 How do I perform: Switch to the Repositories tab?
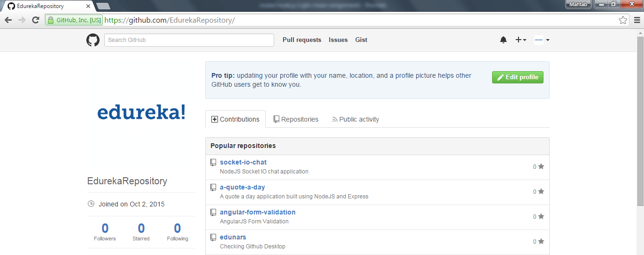pos(296,119)
